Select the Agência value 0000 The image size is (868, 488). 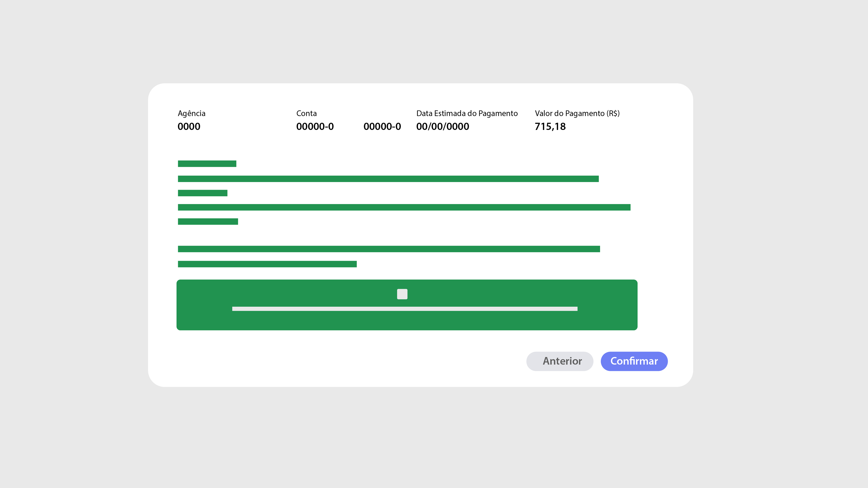[189, 127]
